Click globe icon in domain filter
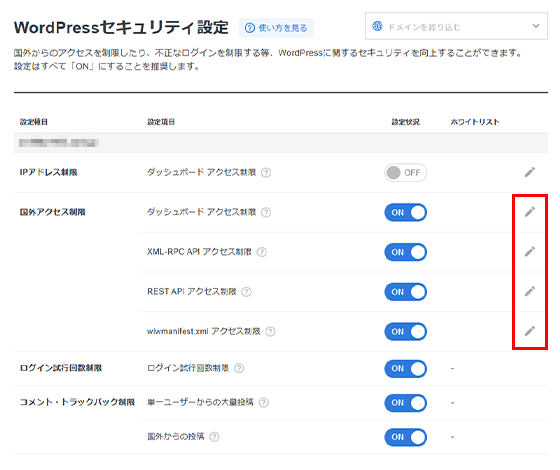 coord(377,26)
